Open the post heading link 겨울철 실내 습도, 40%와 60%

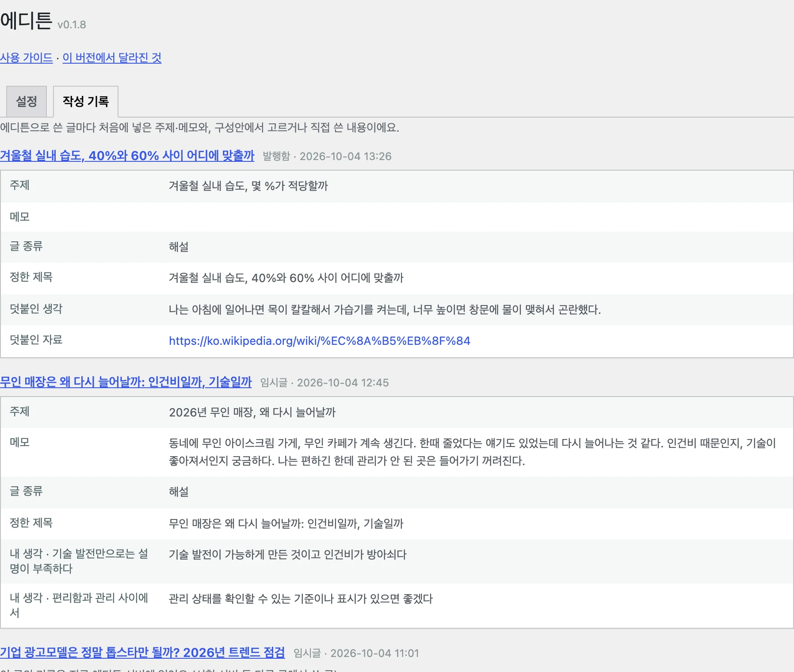coord(127,156)
